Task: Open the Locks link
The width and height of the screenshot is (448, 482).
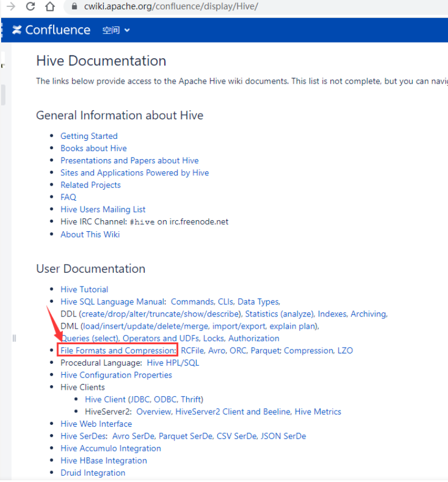Action: pos(214,338)
